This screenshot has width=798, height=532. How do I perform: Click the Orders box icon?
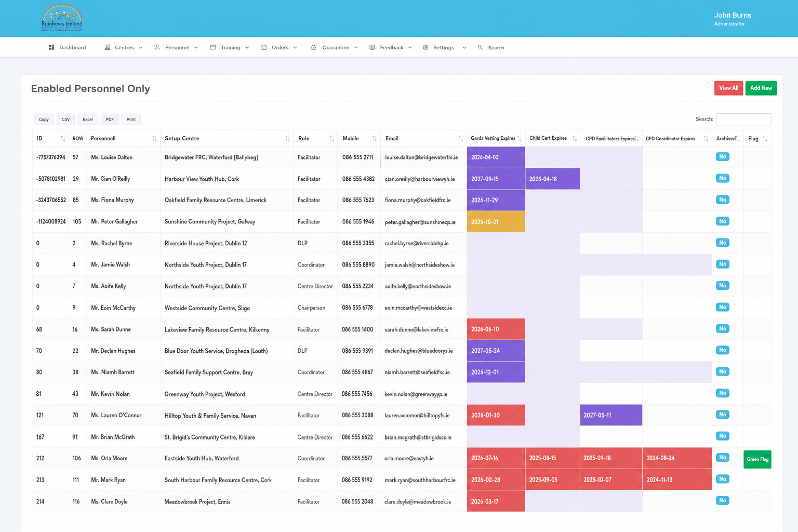click(x=264, y=47)
